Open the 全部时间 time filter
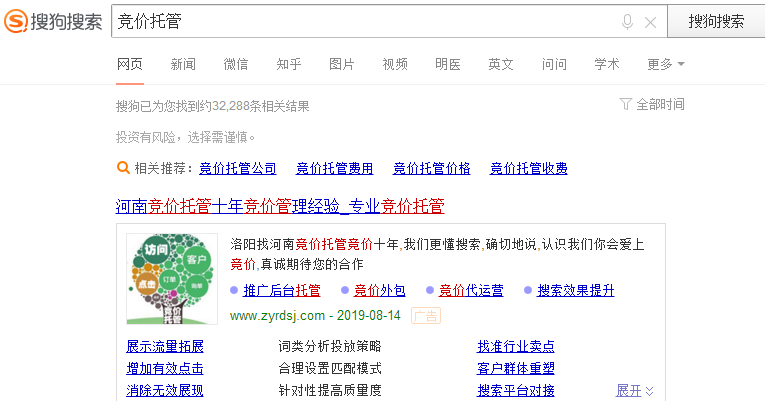 click(x=652, y=104)
